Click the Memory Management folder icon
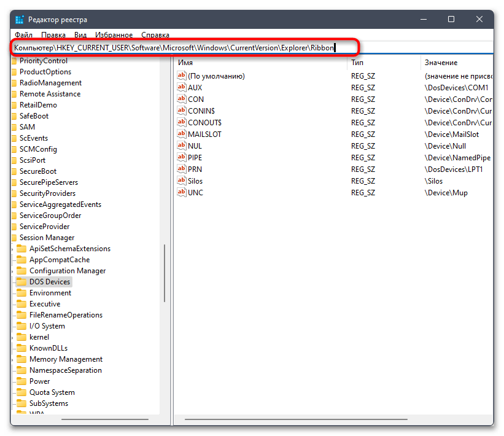Screen dimensions: 504x436 pyautogui.click(x=21, y=359)
